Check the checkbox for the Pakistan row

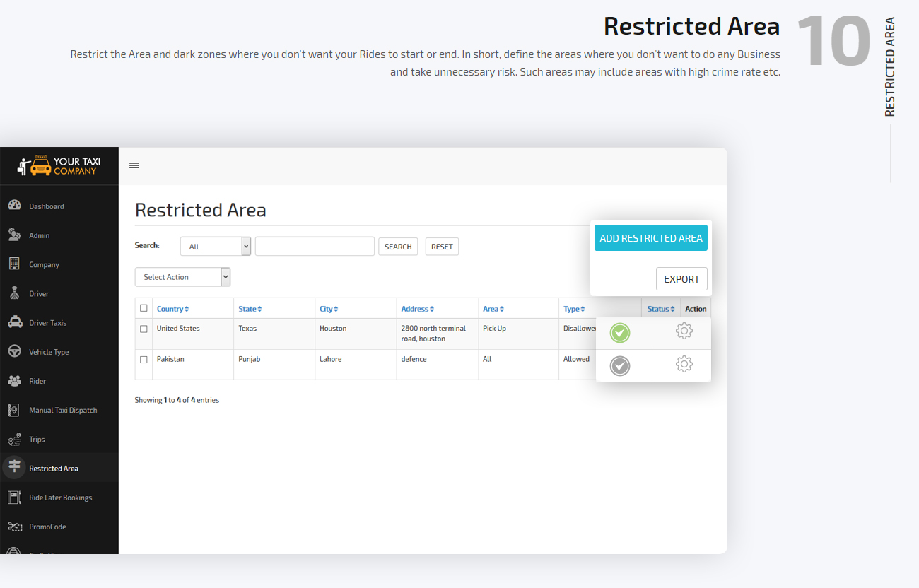pos(144,358)
